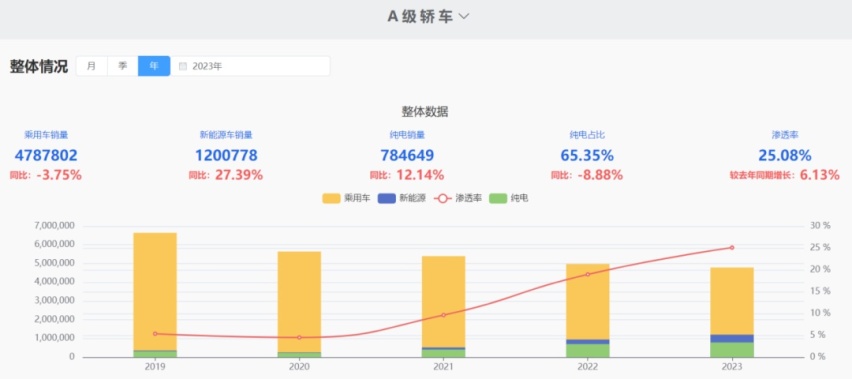Image resolution: width=852 pixels, height=379 pixels.
Task: Click the 整体数据 chart title
Action: (425, 112)
